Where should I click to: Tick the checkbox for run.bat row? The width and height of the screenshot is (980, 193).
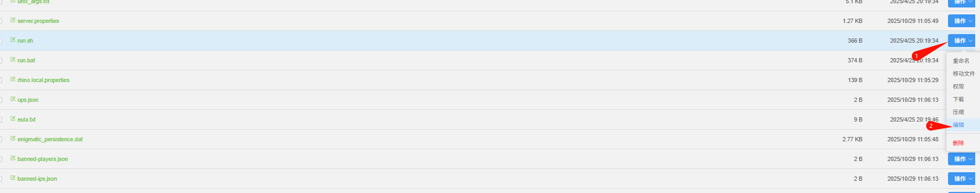pyautogui.click(x=1, y=60)
